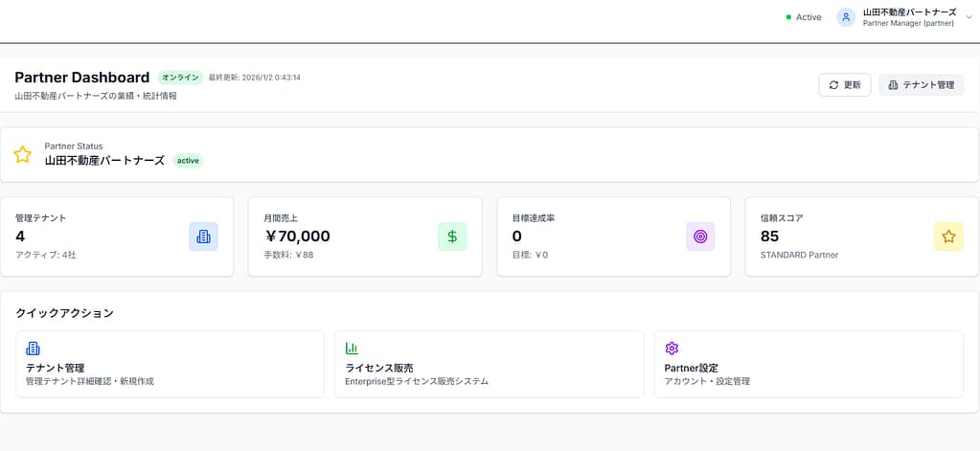Click the blue building icon in 管理テナント card
This screenshot has height=451, width=980.
pyautogui.click(x=203, y=237)
